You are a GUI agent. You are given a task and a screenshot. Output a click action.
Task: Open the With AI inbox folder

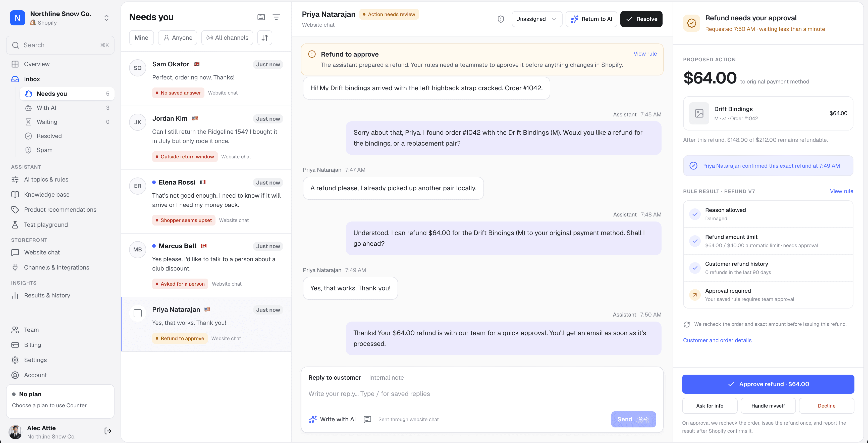tap(67, 108)
